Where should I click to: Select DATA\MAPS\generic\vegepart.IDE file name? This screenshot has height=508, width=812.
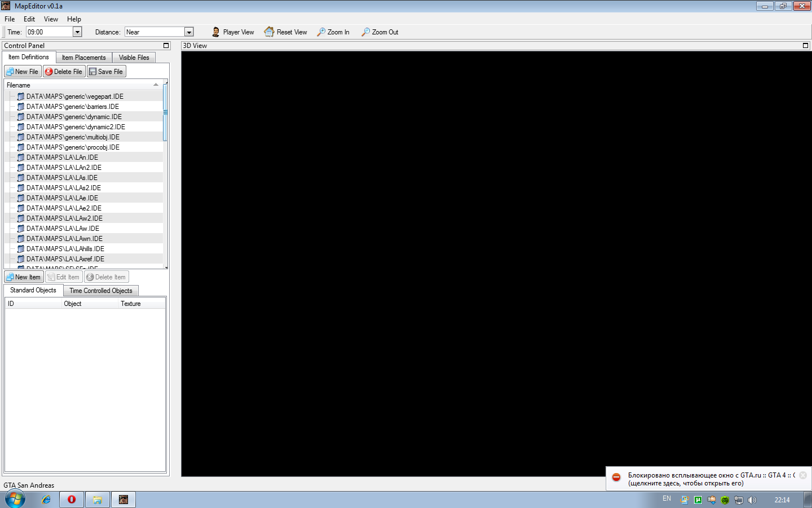(75, 97)
